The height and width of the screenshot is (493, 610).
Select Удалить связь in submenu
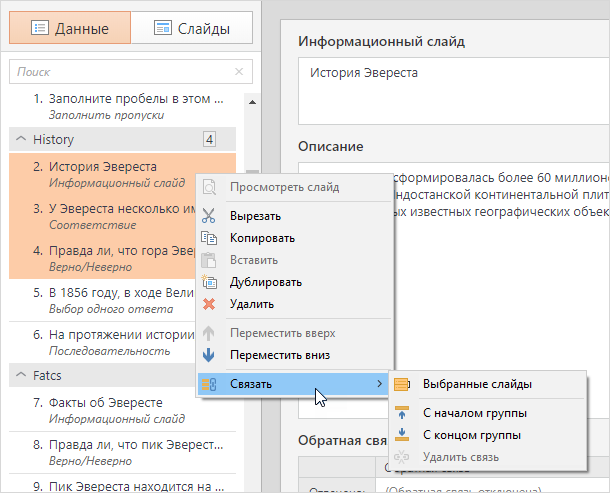click(x=487, y=457)
